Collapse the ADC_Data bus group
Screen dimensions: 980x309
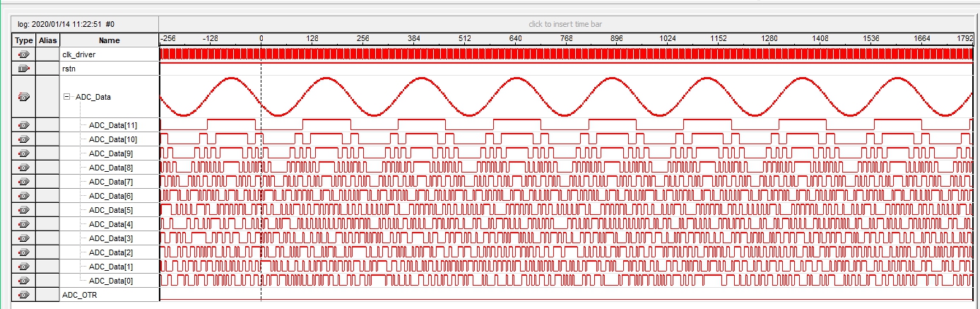pyautogui.click(x=68, y=97)
